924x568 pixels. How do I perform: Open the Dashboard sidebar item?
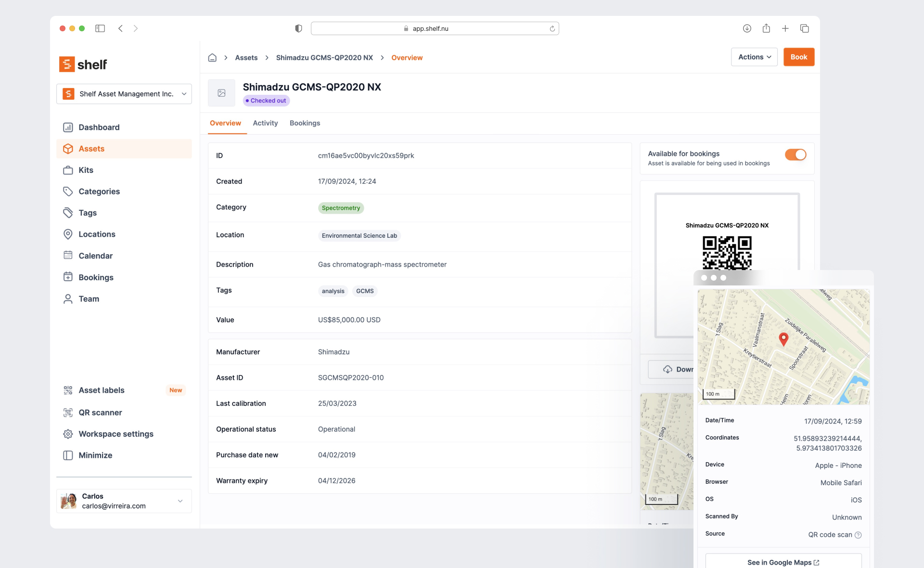(99, 127)
